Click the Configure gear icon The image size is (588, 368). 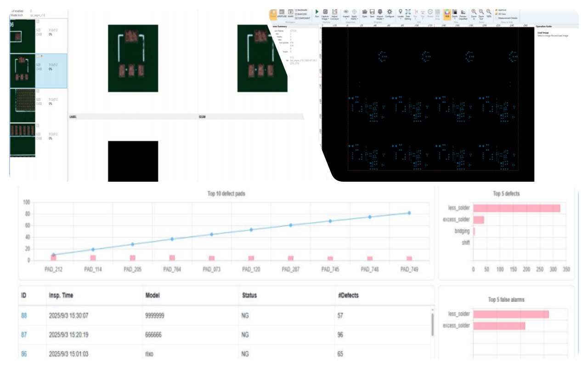pyautogui.click(x=390, y=12)
